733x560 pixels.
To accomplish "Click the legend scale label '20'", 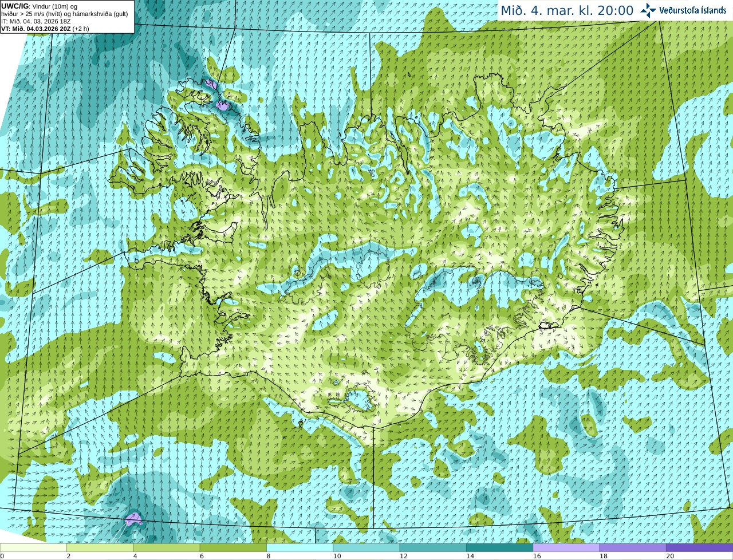I will (669, 556).
